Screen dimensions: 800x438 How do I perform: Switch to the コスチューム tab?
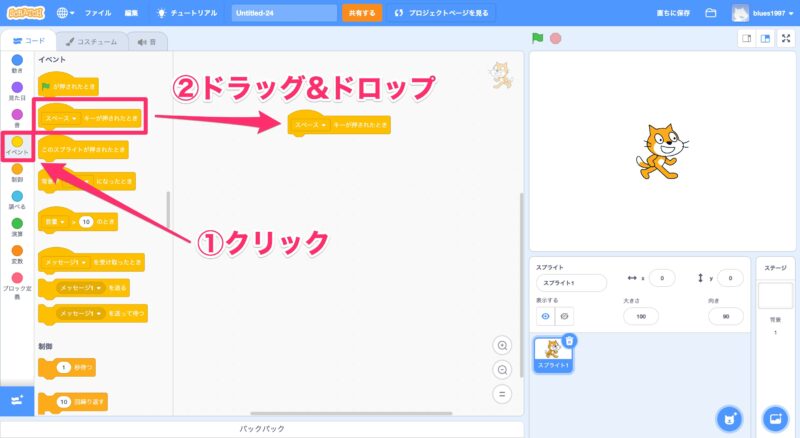pos(92,41)
